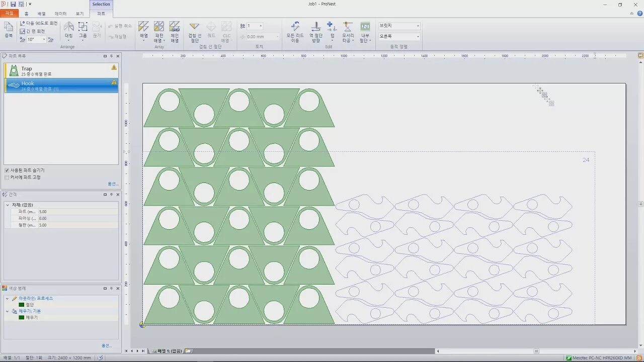Pin the 색상 범례 panel
Image resolution: width=644 pixels, height=362 pixels.
click(111, 289)
